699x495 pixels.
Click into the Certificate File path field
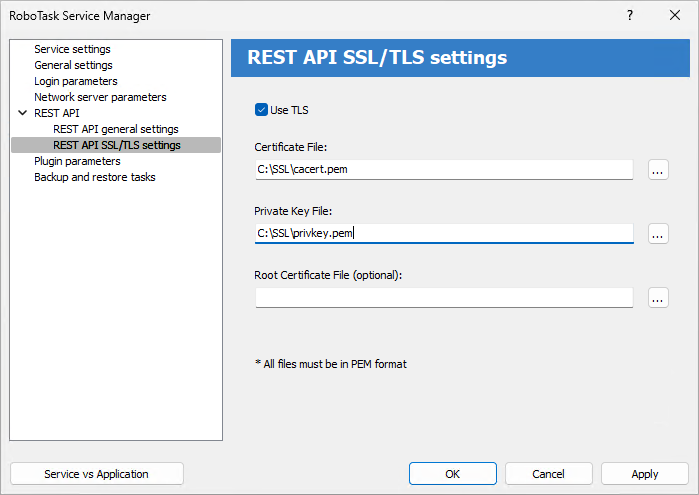(444, 169)
